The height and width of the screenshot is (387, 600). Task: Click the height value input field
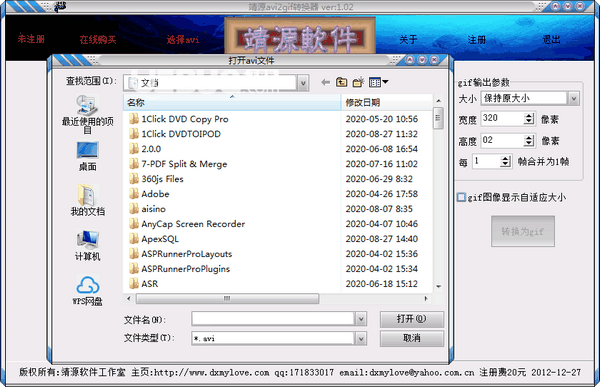point(502,140)
